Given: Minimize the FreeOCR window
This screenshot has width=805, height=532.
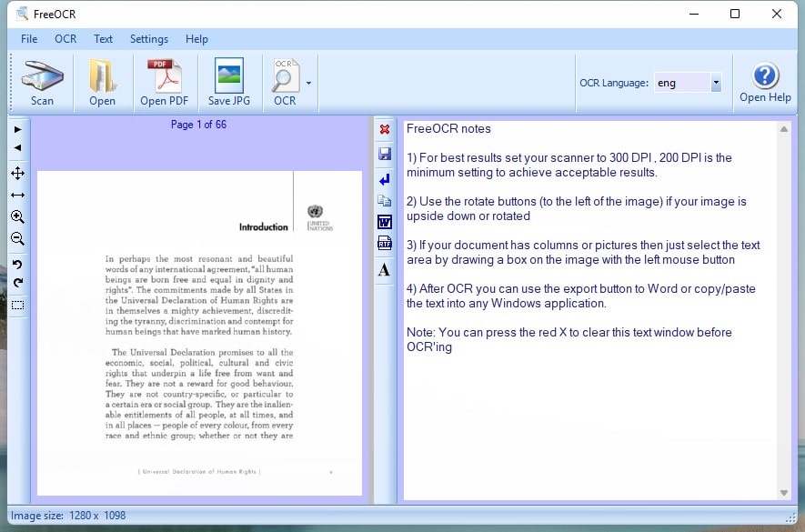Looking at the screenshot, I should (x=694, y=14).
